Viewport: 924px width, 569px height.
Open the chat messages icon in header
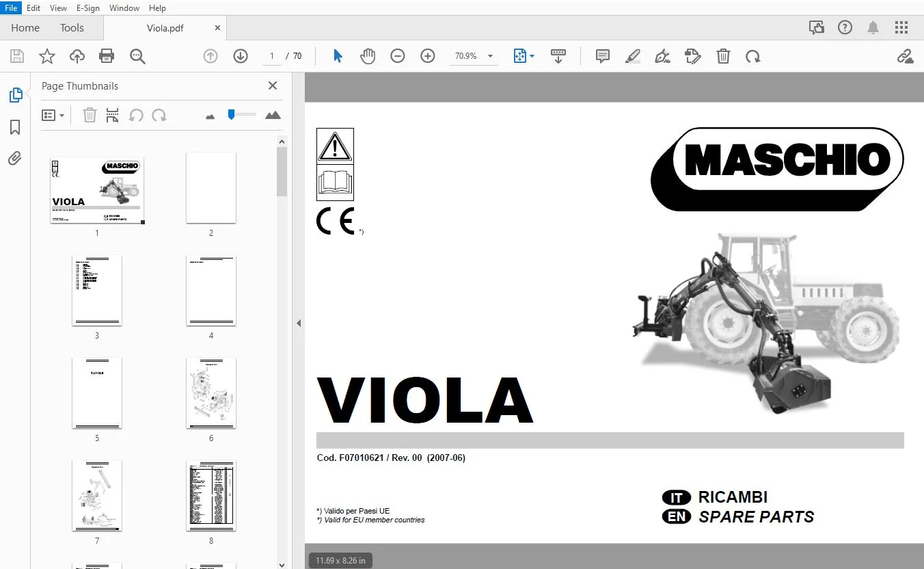click(817, 28)
